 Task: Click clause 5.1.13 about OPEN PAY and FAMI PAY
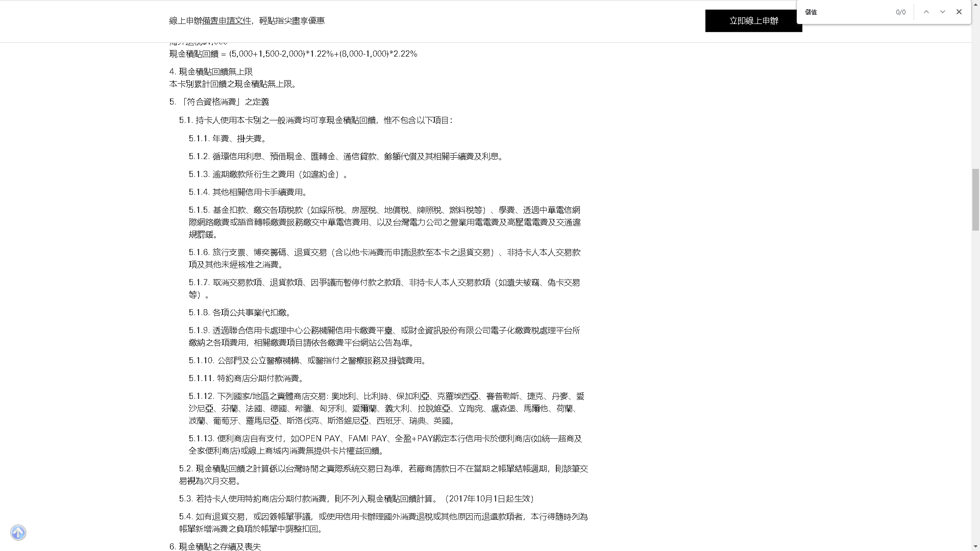(385, 445)
